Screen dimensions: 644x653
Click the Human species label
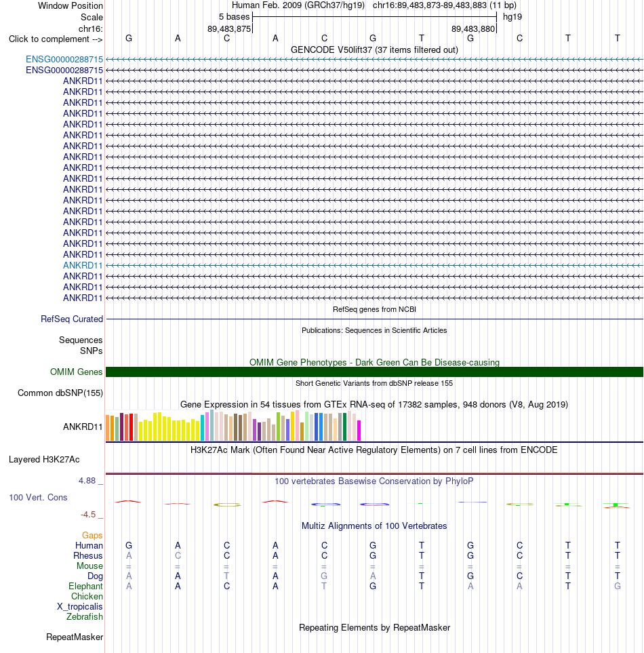pos(89,546)
